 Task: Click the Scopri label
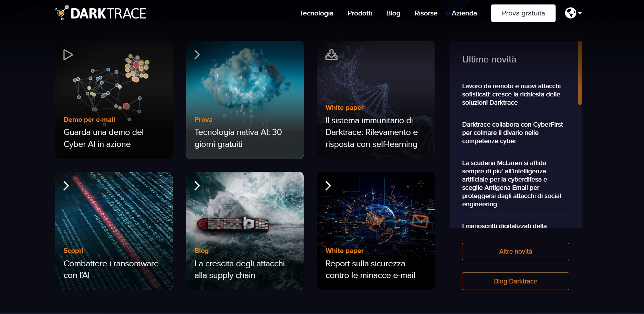(73, 251)
